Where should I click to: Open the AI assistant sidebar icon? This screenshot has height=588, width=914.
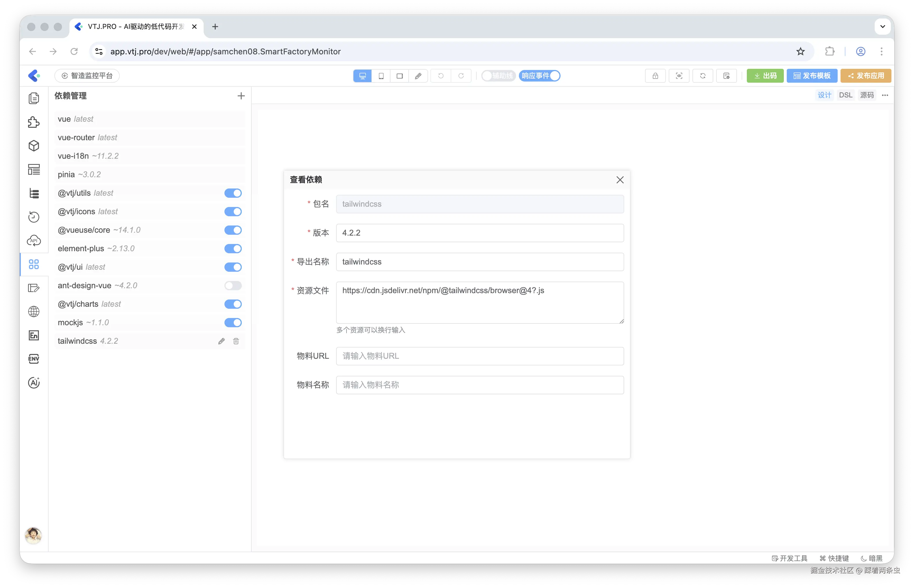[34, 382]
